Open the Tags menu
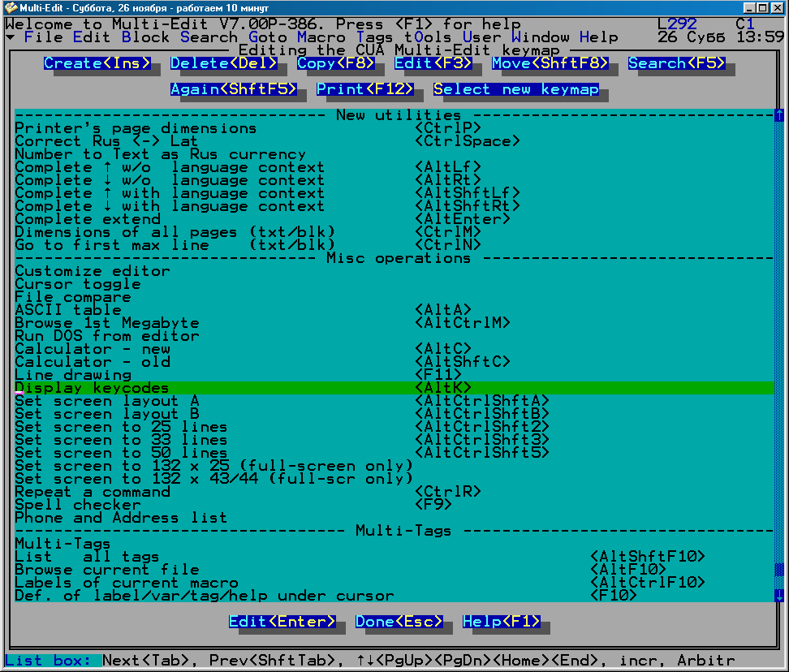This screenshot has width=789, height=672. [x=374, y=37]
